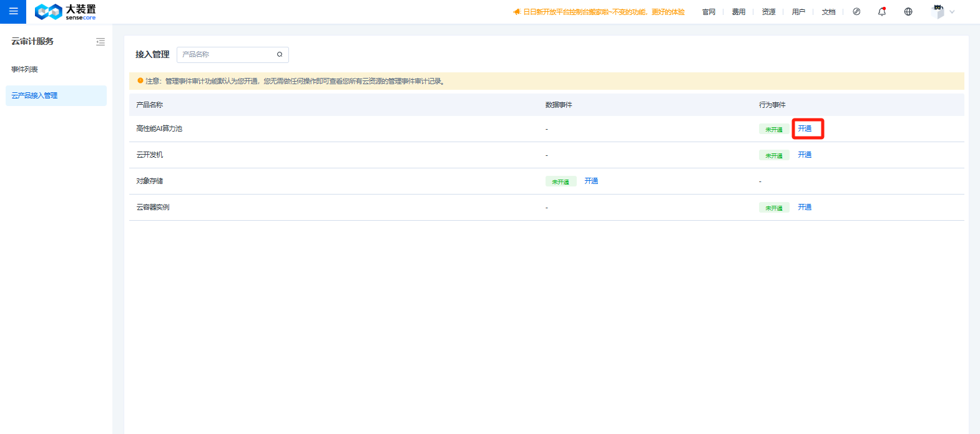This screenshot has width=980, height=434.
Task: Collapse the 云审计服务 sidebar
Action: 100,42
